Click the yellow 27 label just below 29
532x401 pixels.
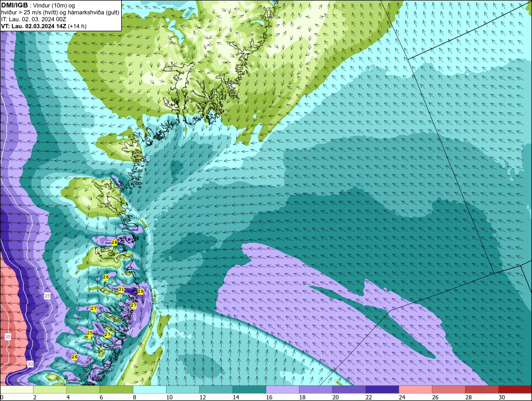tap(134, 305)
